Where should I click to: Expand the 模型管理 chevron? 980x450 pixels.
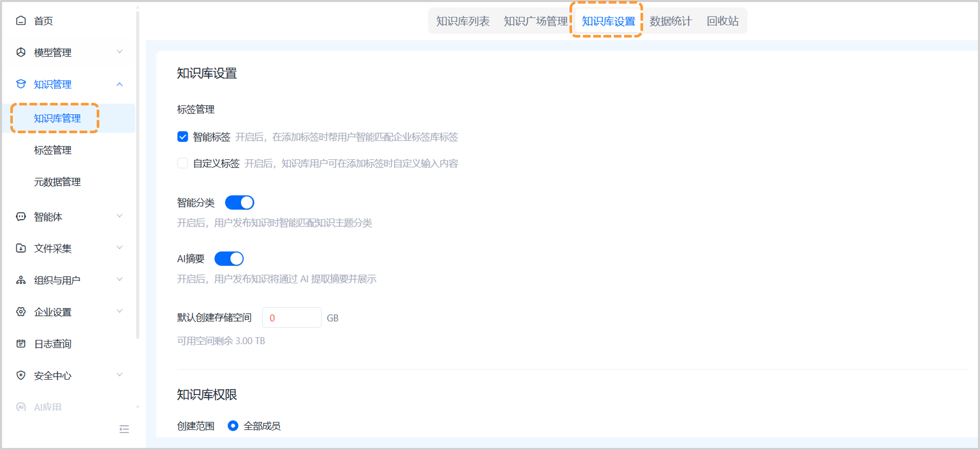point(119,52)
